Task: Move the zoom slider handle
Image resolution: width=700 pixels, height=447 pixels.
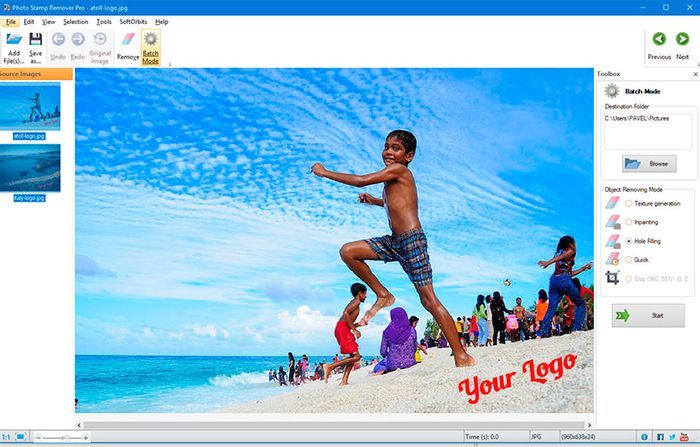Action: [66, 438]
